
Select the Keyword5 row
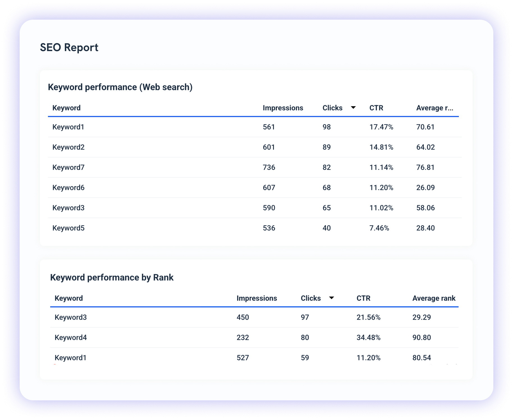tap(68, 228)
